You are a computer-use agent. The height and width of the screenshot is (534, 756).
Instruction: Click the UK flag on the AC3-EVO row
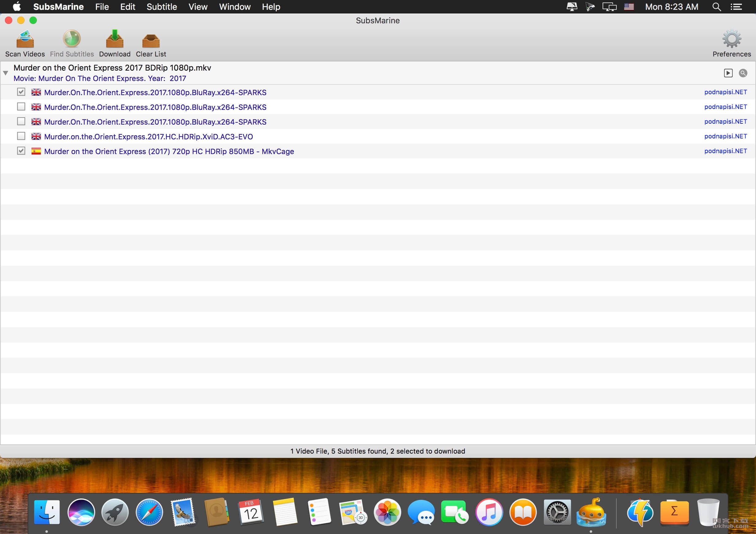[x=36, y=136]
